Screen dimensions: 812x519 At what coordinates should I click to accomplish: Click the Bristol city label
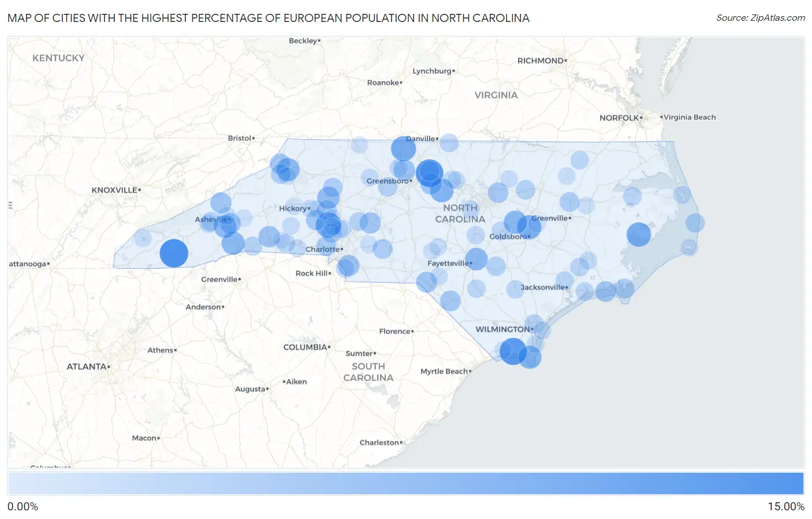click(x=240, y=138)
